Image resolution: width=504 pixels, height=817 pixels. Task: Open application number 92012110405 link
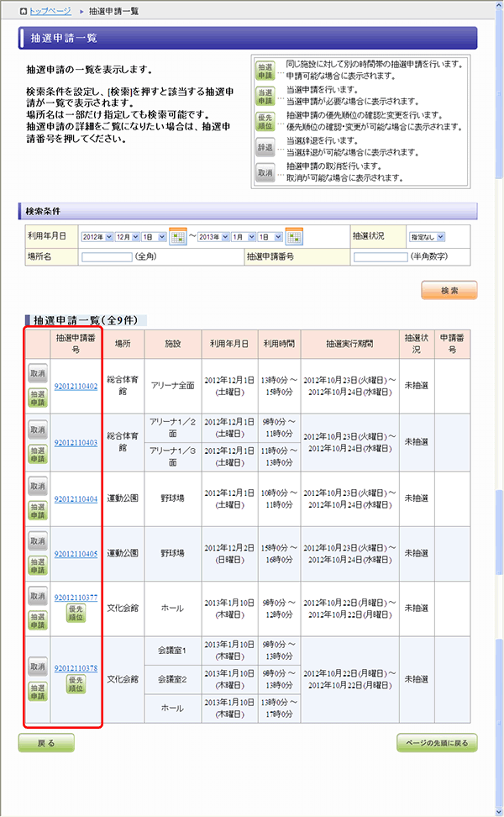[x=76, y=554]
